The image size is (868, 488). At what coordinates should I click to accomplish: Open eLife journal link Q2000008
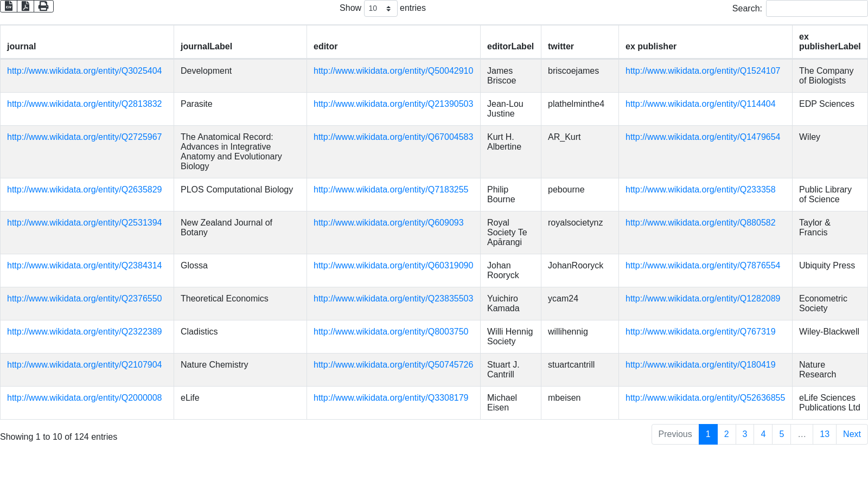84,398
